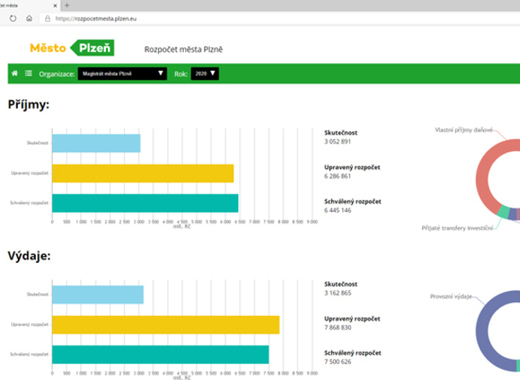This screenshot has height=380, width=520.
Task: Click the lock icon in address bar
Action: tap(47, 19)
